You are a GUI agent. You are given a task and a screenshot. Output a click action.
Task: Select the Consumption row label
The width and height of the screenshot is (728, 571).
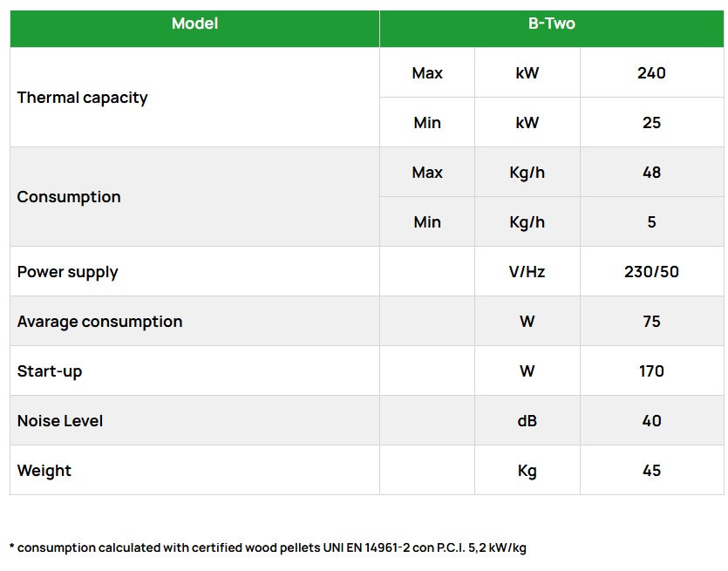[x=69, y=197]
